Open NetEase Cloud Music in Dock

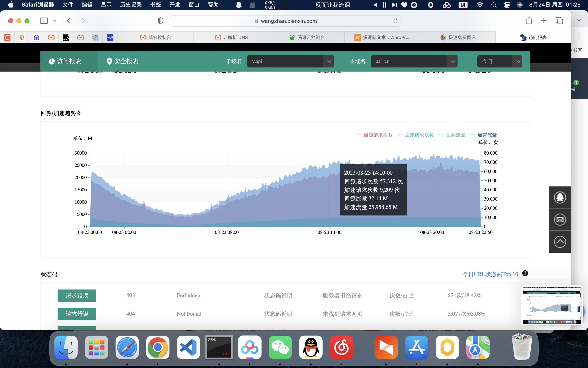pos(341,347)
